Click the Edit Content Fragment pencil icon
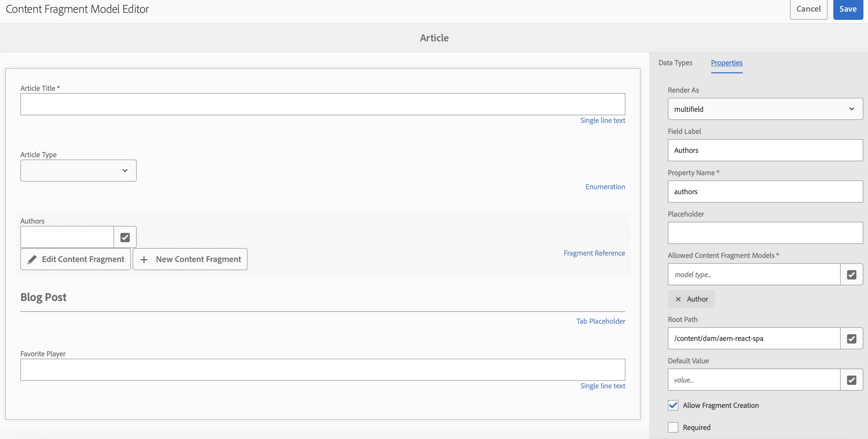Image resolution: width=868 pixels, height=439 pixels. [x=32, y=259]
